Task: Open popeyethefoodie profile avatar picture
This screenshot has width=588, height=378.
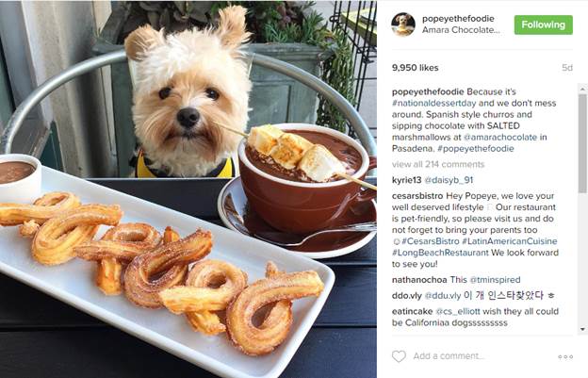Action: [403, 24]
